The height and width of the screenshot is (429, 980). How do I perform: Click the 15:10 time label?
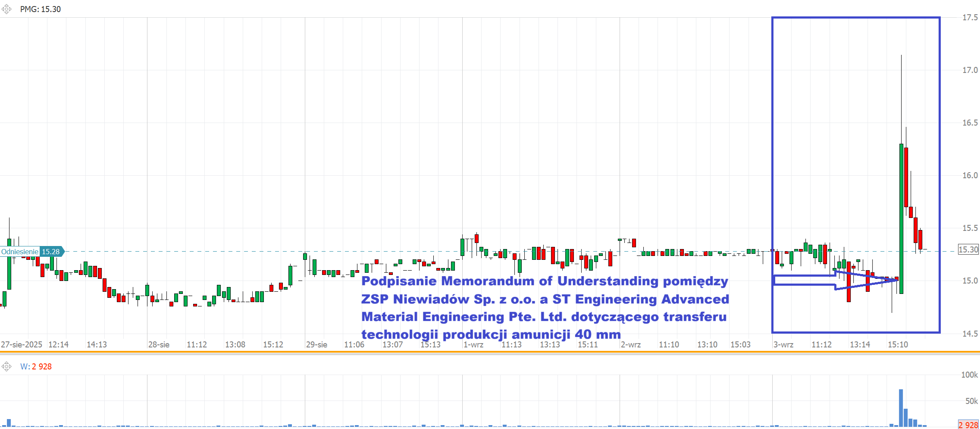(x=898, y=344)
